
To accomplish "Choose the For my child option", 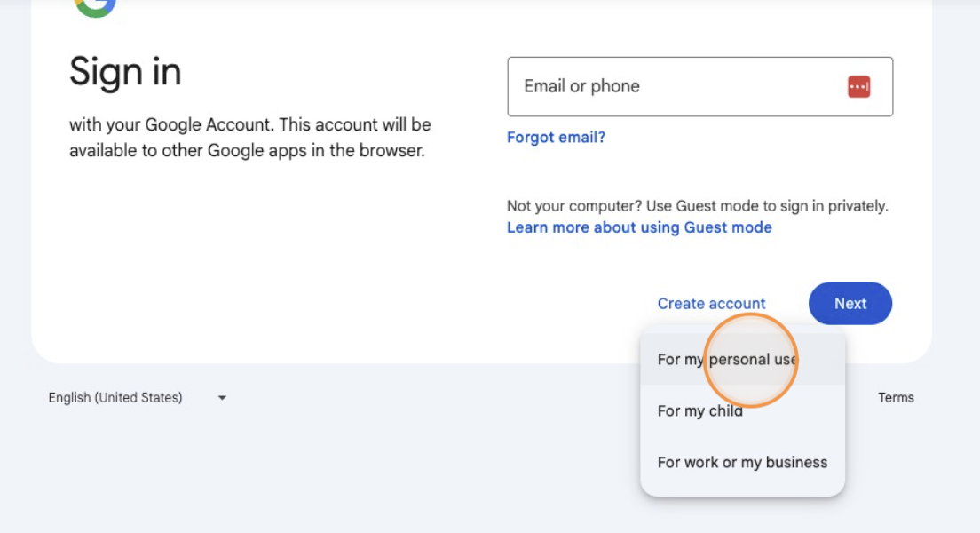I will point(699,411).
